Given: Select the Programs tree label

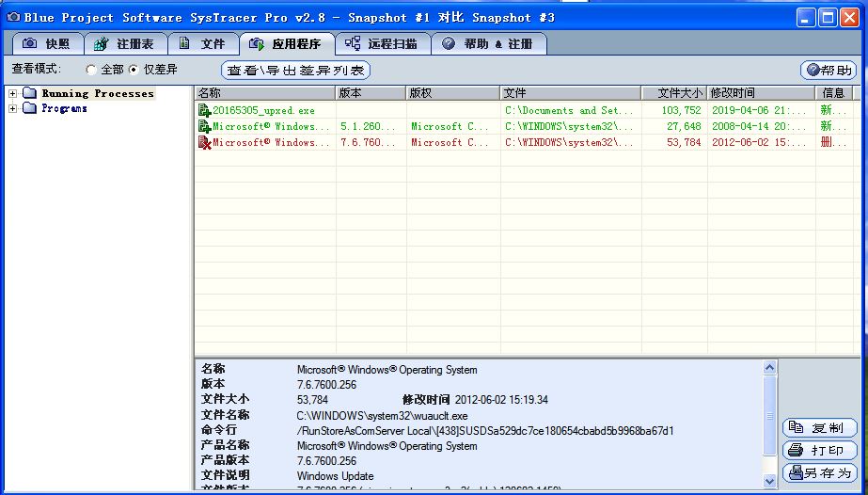Looking at the screenshot, I should (64, 108).
